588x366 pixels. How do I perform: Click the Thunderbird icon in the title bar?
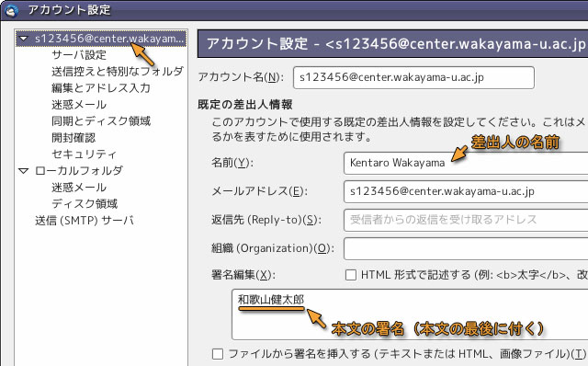pos(11,10)
